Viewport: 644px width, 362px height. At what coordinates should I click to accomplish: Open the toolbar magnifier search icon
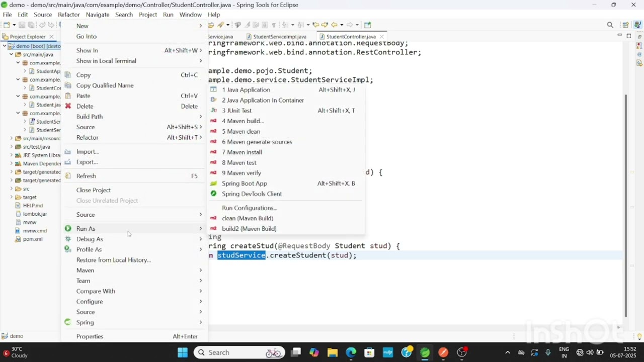pos(610,25)
